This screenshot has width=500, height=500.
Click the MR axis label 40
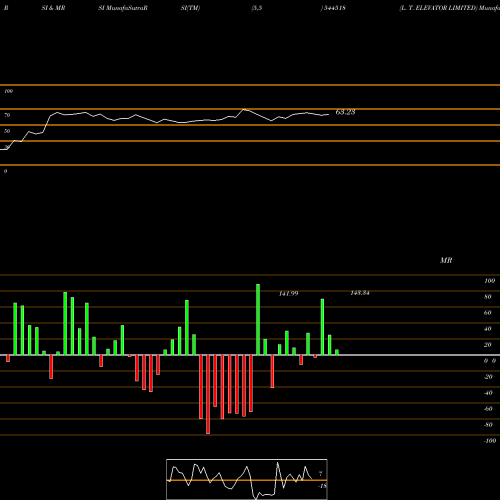tap(488, 329)
